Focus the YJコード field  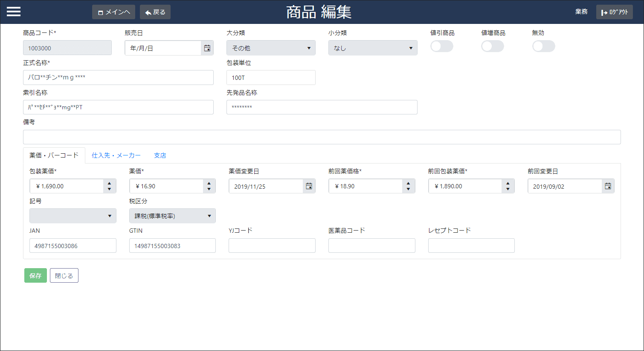[272, 246]
